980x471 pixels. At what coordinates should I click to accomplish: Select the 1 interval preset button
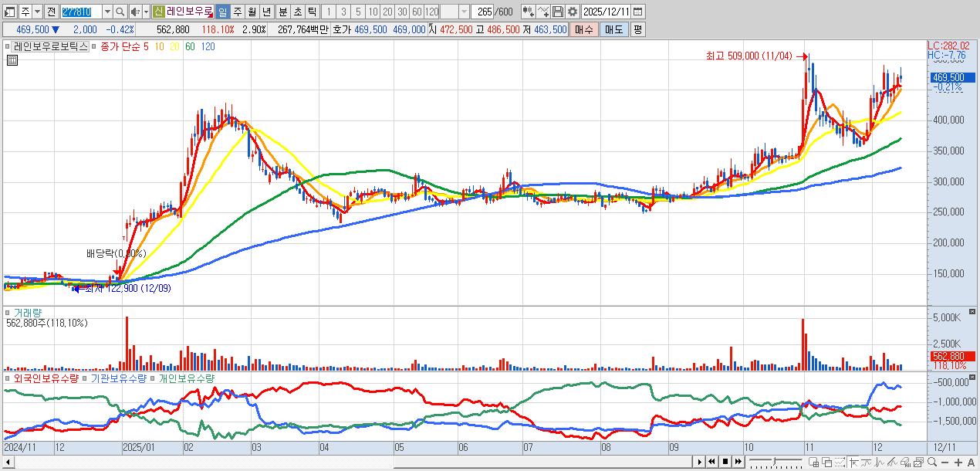click(x=328, y=12)
